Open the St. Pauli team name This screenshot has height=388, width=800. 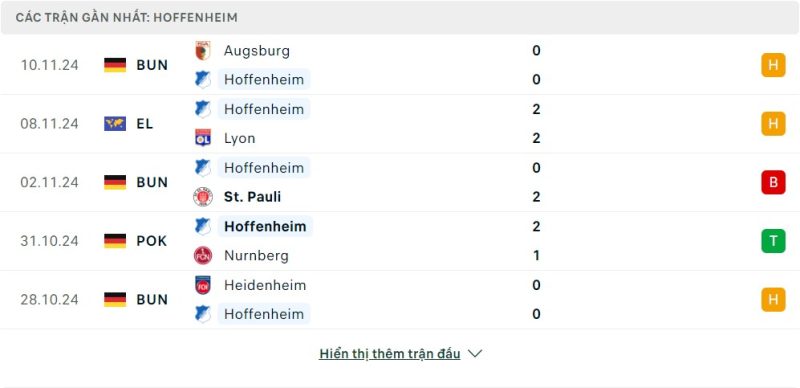click(x=252, y=197)
